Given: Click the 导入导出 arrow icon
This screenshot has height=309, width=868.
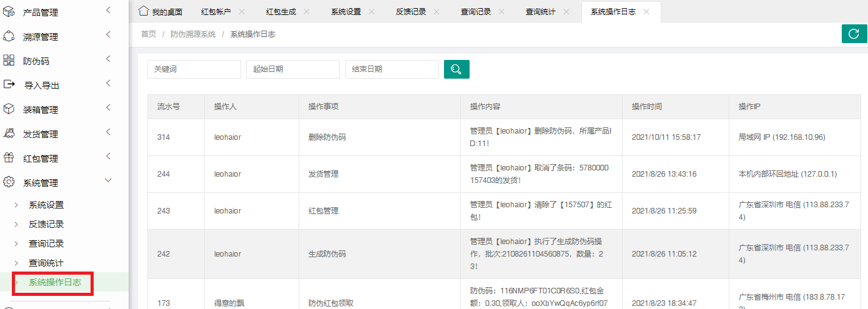Looking at the screenshot, I should [x=9, y=85].
